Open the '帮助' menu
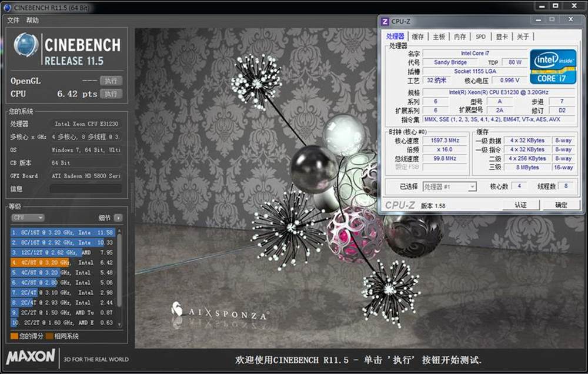 (32, 20)
